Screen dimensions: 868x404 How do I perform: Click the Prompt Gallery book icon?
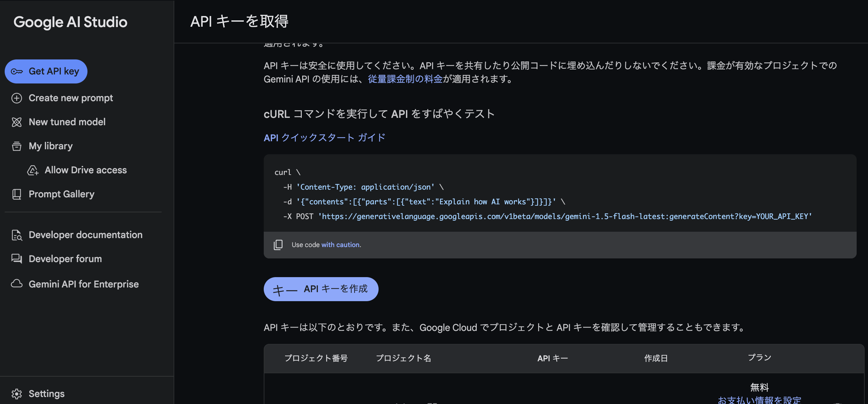tap(16, 194)
